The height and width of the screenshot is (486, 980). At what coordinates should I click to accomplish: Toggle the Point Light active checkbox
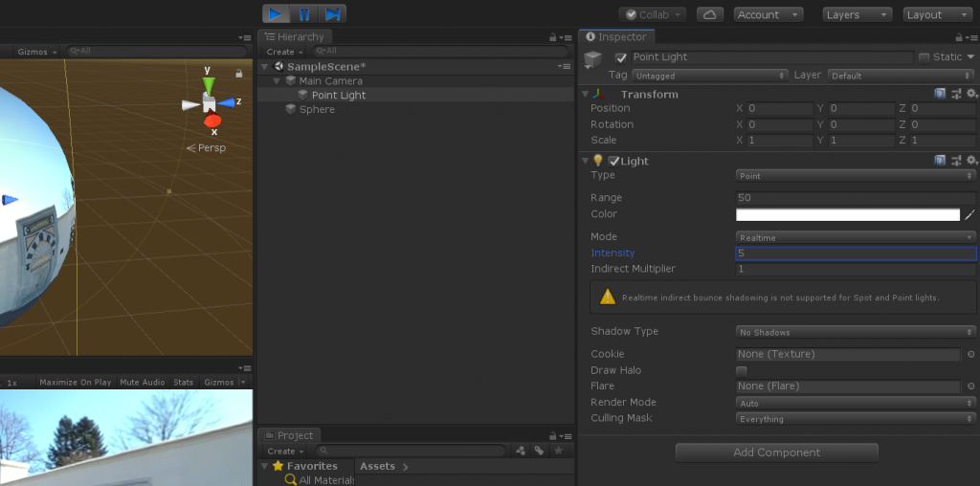click(620, 57)
